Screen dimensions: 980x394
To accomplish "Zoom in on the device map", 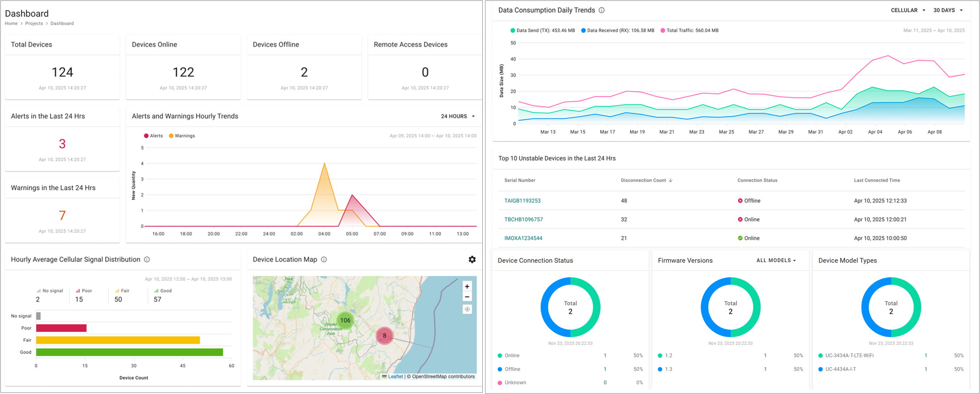I will coord(467,286).
